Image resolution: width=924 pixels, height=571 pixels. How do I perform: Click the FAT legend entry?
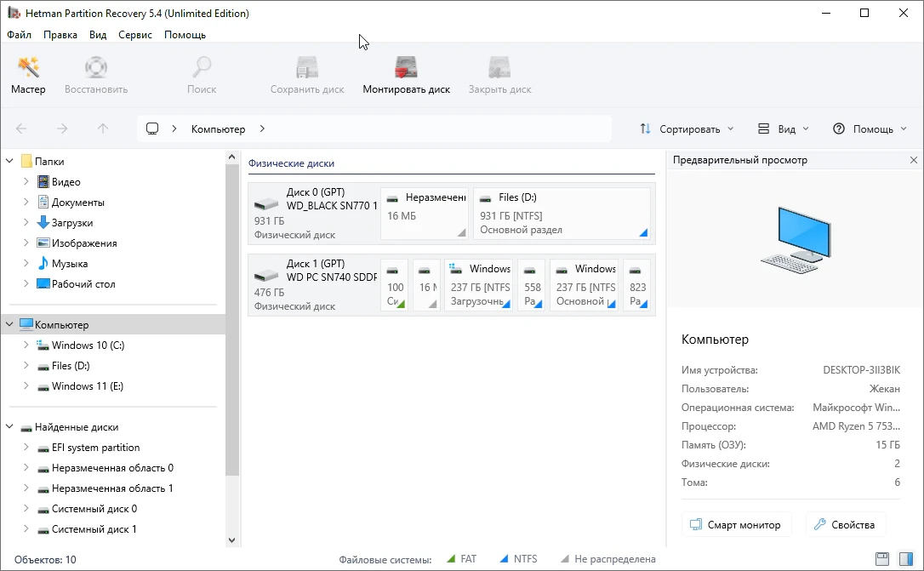[461, 558]
